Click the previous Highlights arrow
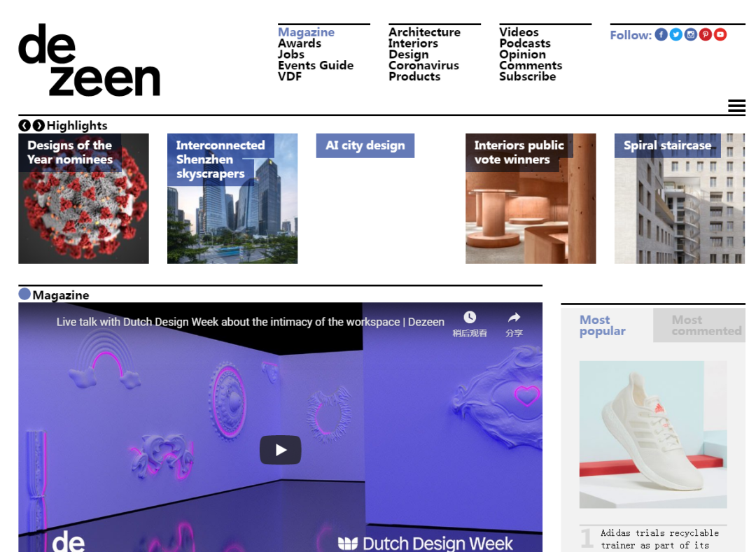The width and height of the screenshot is (756, 552). 24,126
